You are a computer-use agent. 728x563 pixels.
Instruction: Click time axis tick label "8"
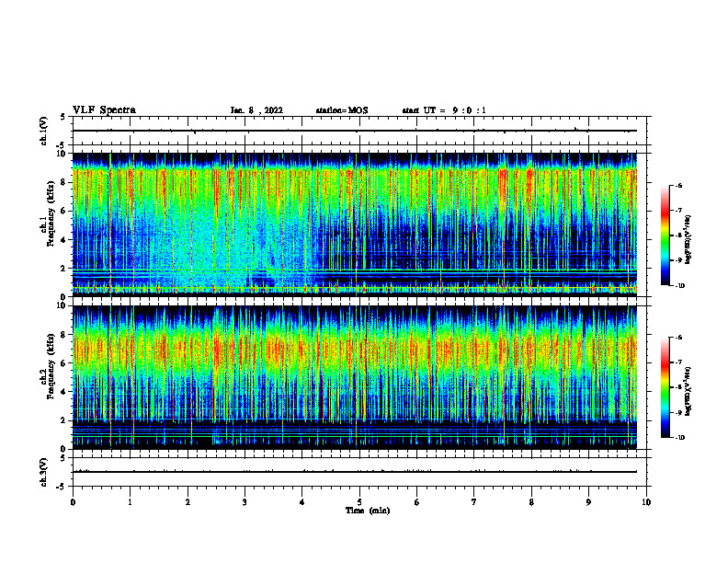[x=531, y=502]
